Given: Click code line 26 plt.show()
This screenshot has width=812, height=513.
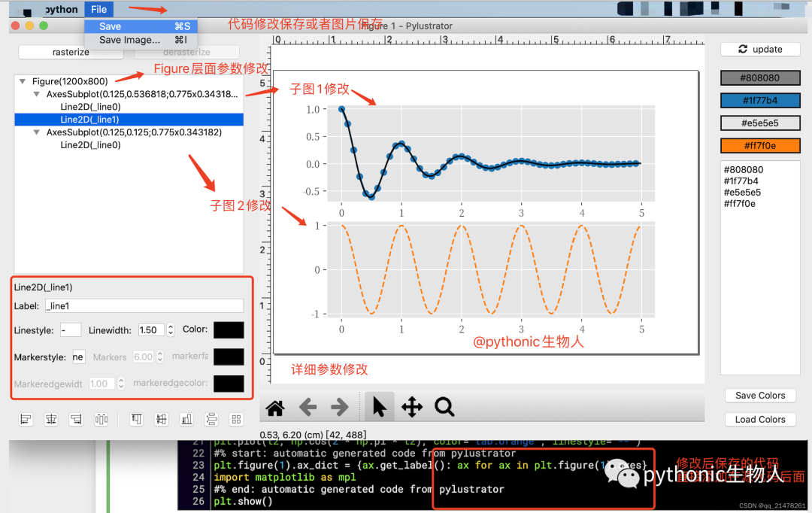Looking at the screenshot, I should tap(243, 501).
